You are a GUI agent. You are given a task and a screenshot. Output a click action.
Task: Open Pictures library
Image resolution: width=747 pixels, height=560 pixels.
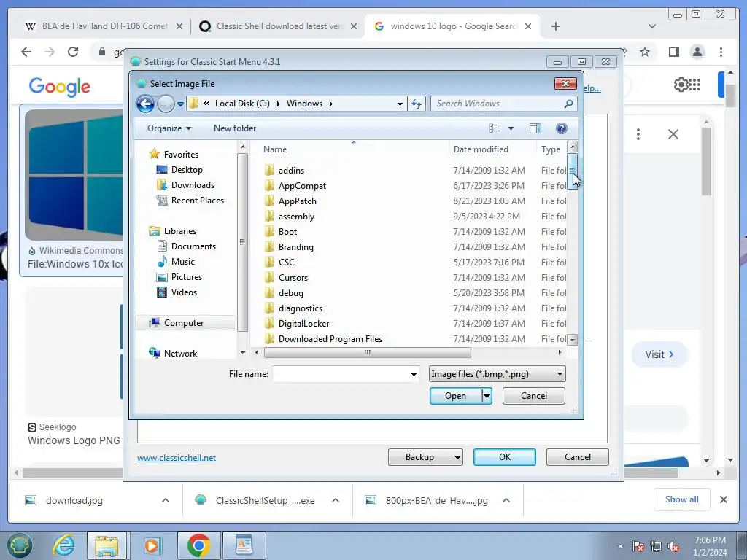click(186, 276)
